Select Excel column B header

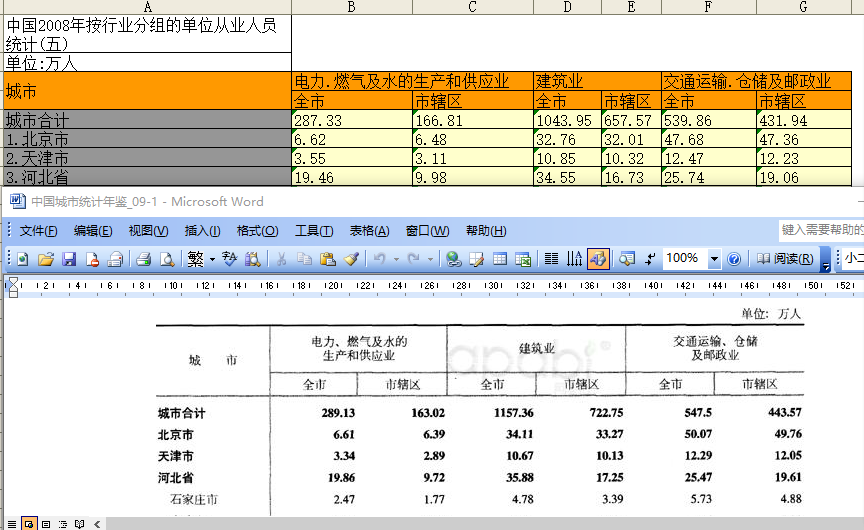point(352,7)
